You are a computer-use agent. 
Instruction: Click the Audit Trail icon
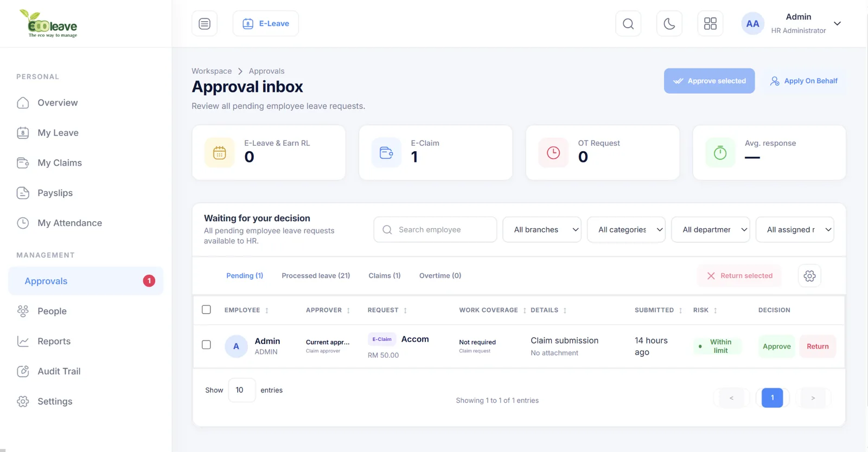click(x=23, y=371)
